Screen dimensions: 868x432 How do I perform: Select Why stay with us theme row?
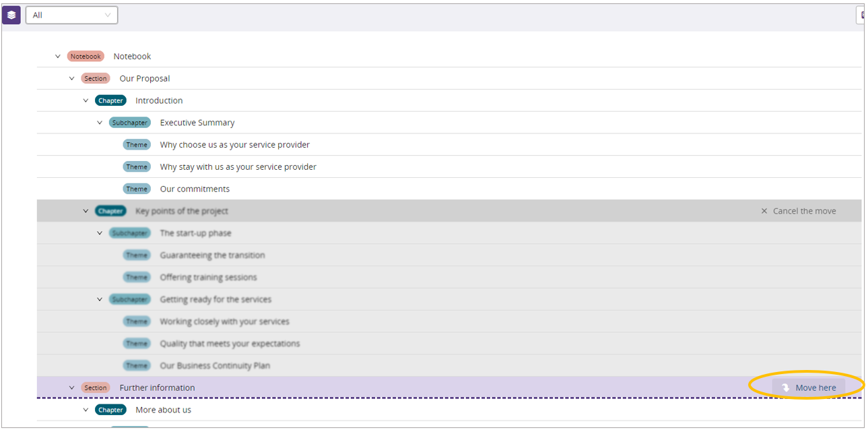238,167
